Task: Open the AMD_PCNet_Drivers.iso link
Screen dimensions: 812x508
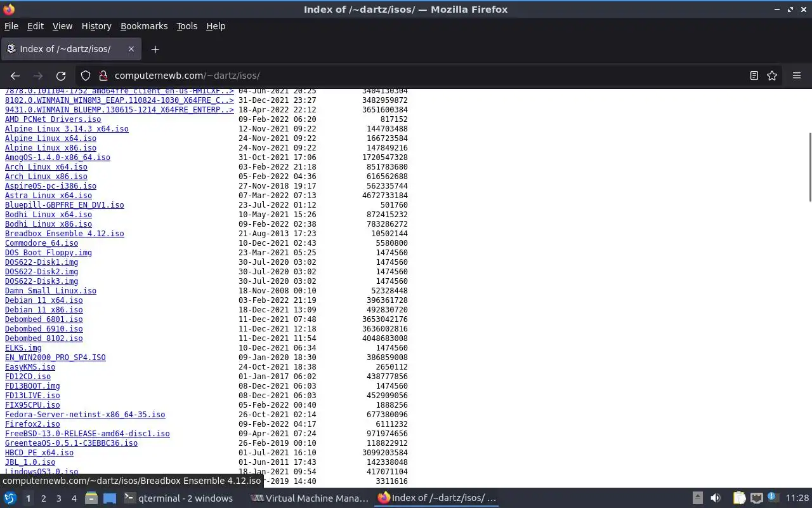Action: click(53, 119)
